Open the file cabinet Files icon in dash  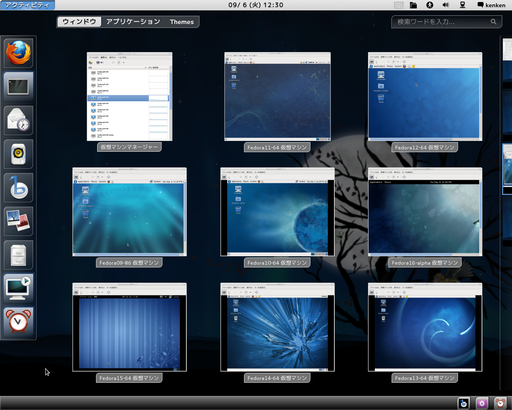(18, 255)
